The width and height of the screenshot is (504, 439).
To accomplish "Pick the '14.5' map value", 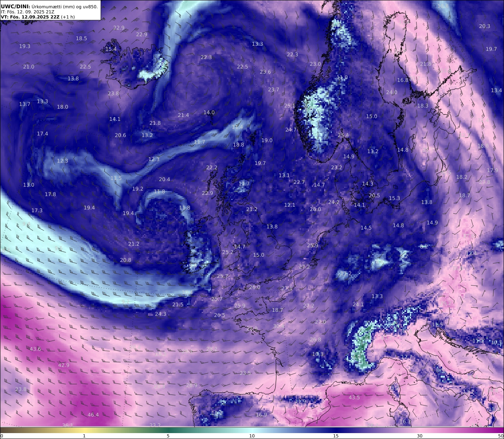I will (366, 228).
